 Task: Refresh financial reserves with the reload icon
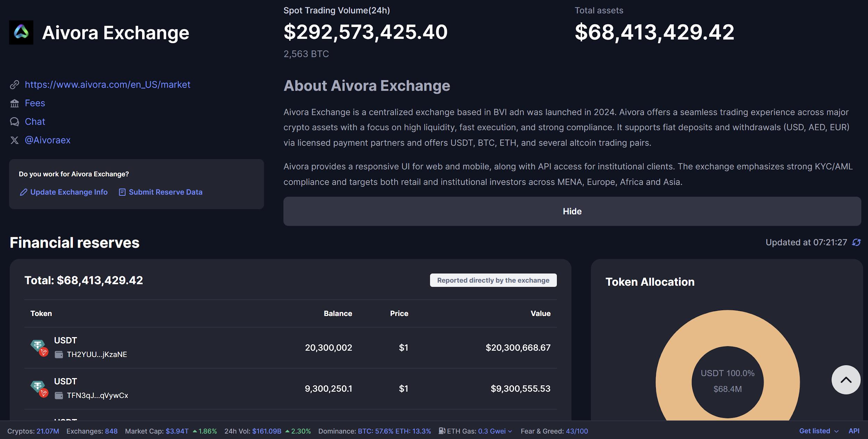pos(857,242)
